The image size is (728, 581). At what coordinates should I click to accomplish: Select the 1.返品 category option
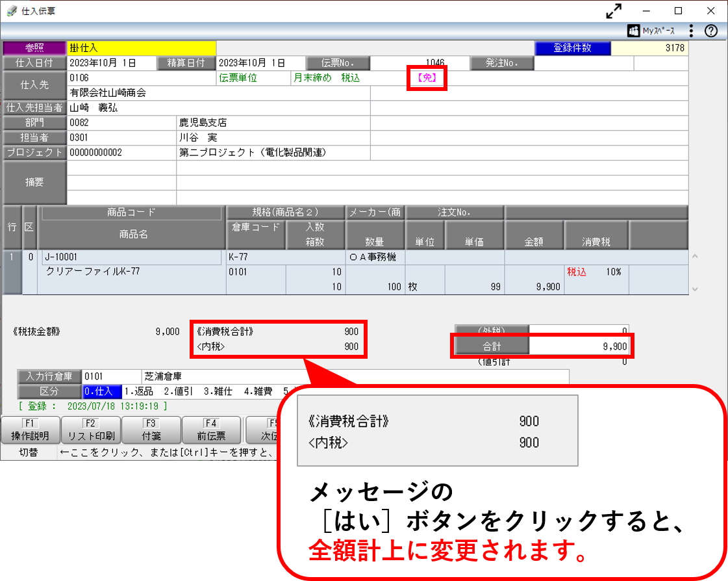pyautogui.click(x=138, y=391)
